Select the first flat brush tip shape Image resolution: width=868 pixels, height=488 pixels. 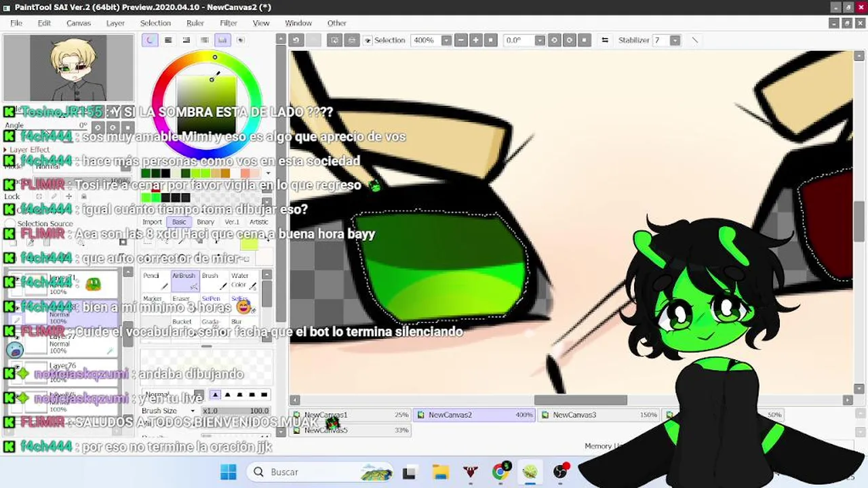tap(215, 394)
